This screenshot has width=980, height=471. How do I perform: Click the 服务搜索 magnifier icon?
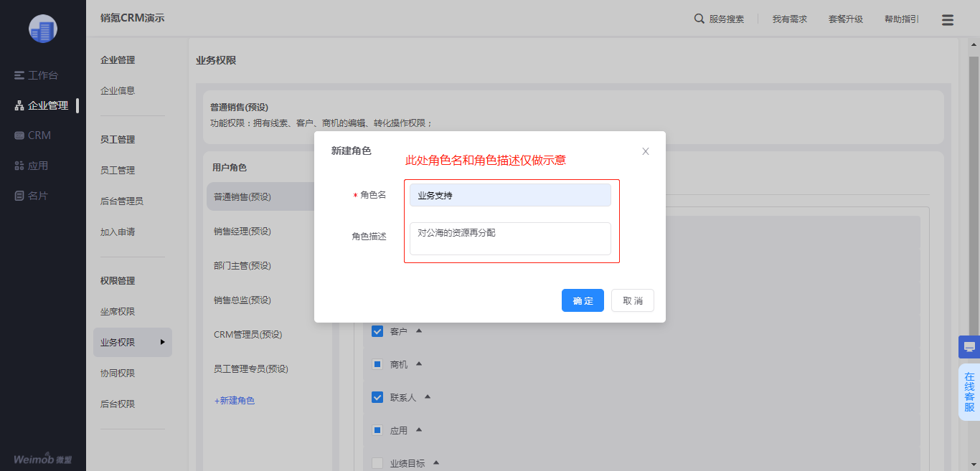(699, 19)
